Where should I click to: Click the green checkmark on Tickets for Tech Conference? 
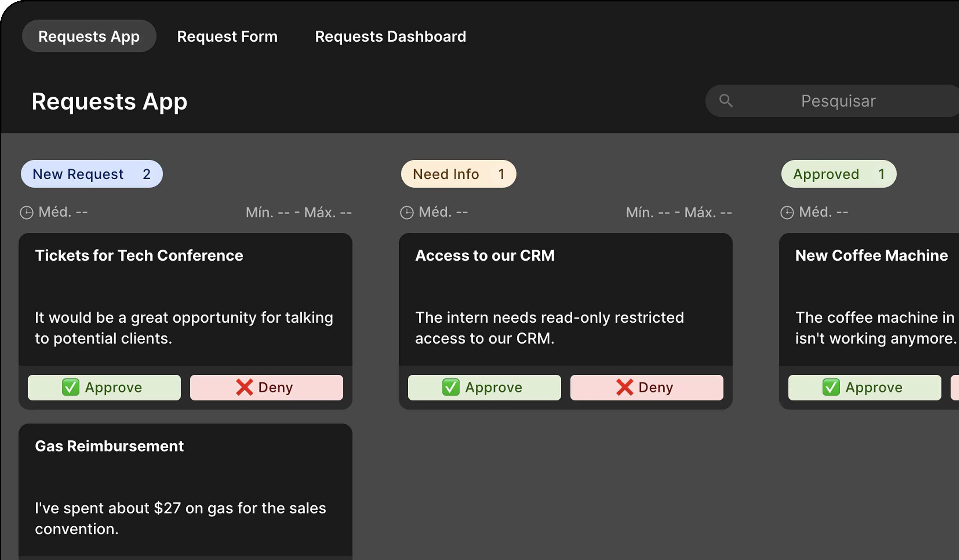[70, 387]
